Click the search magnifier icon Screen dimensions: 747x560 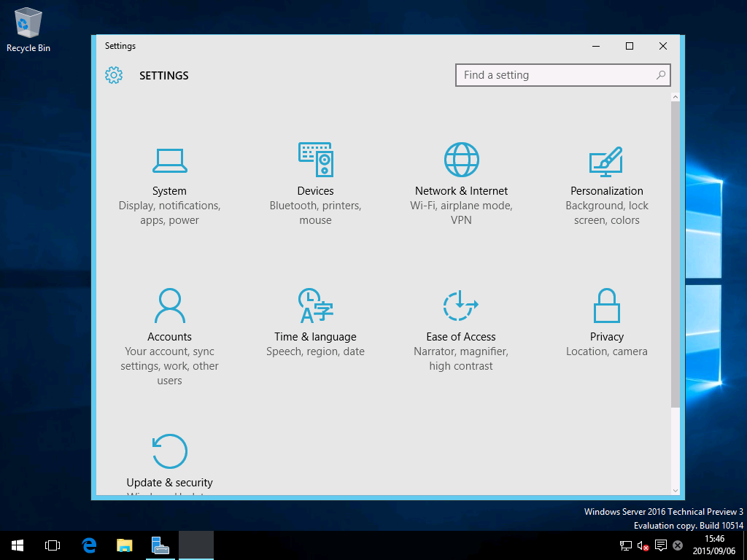coord(660,75)
